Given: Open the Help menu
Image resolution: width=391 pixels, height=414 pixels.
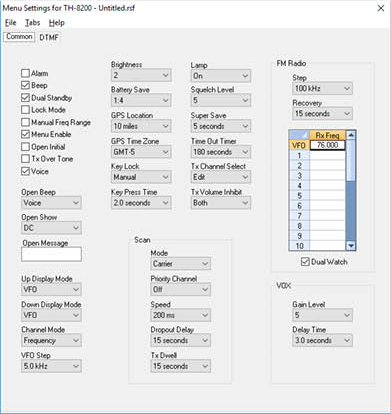Looking at the screenshot, I should (57, 23).
